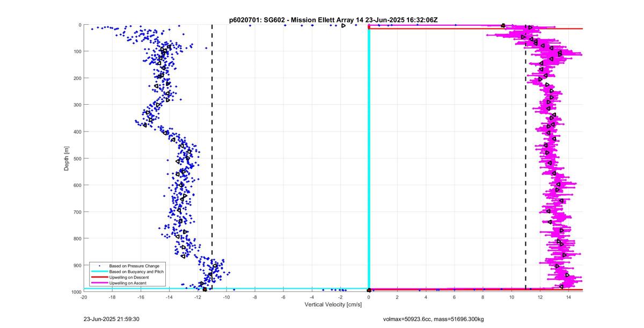Click the '100' depth axis tick label

(x=77, y=52)
